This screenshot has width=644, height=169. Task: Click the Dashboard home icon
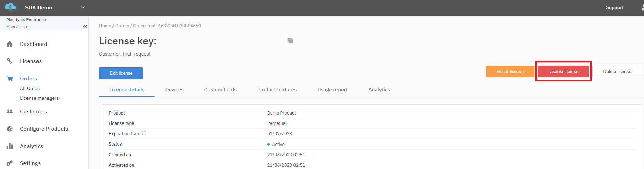(10, 44)
